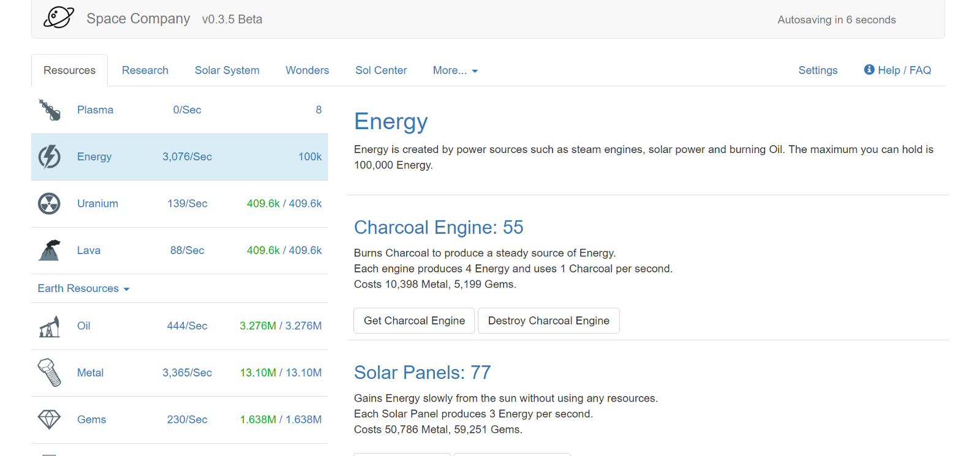This screenshot has height=456, width=980.
Task: Click the 0/Sec Plasma rate
Action: 187,110
